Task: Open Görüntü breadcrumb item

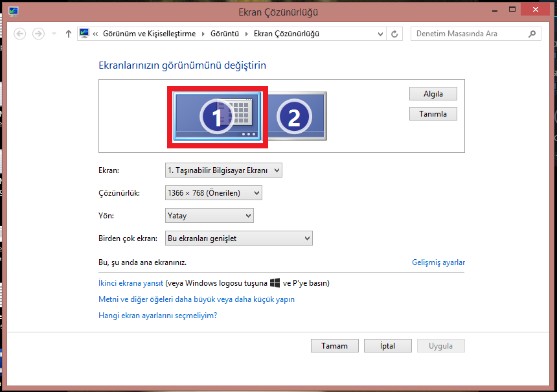Action: coord(225,34)
